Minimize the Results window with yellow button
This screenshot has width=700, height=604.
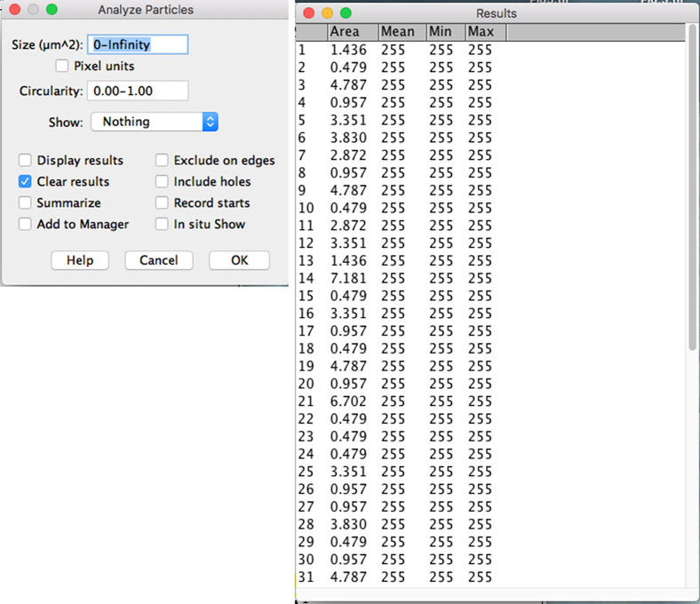(327, 13)
